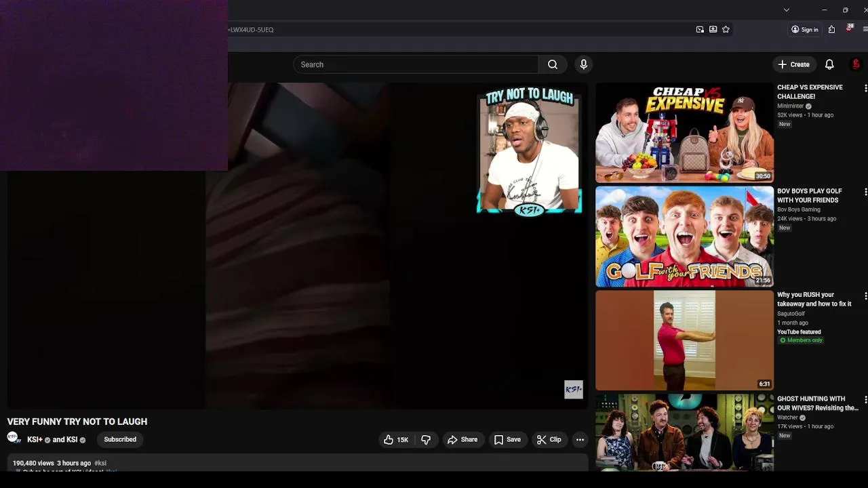Click browser Sign in button

[x=805, y=30]
